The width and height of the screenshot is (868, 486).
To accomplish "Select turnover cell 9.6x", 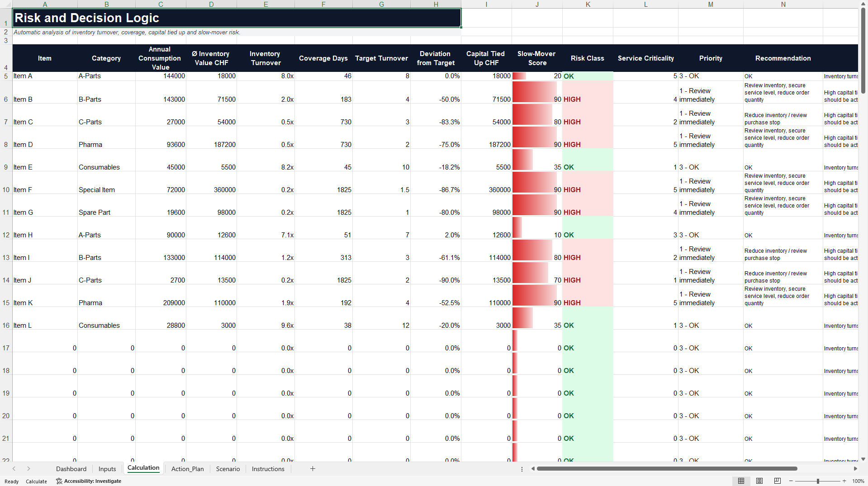I will 266,318.
